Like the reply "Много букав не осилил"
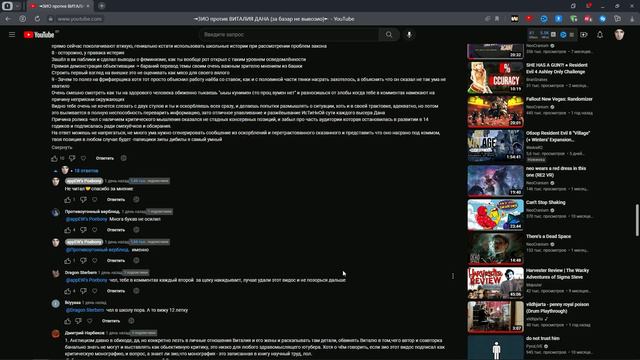Screen dimensions: 640x360 click(67, 230)
